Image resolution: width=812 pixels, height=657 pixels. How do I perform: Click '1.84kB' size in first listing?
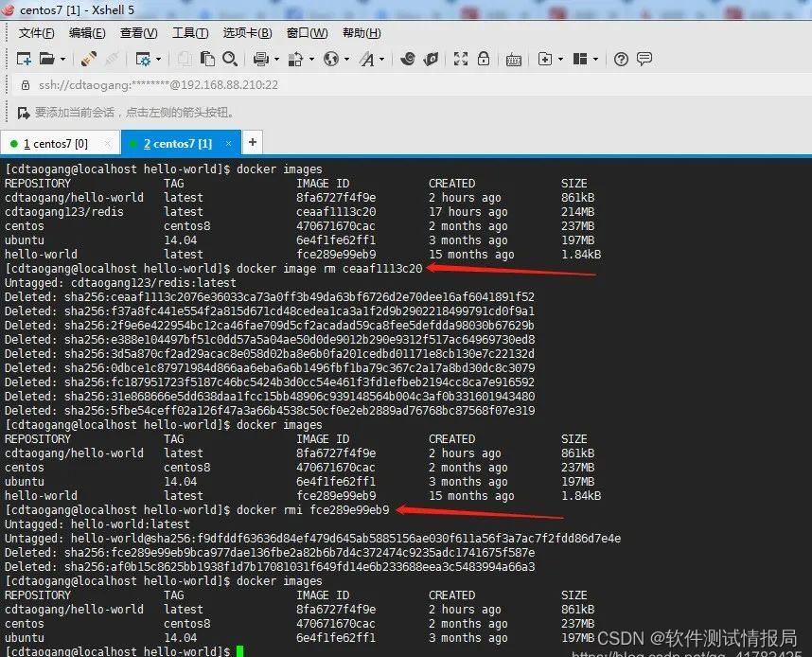coord(581,255)
